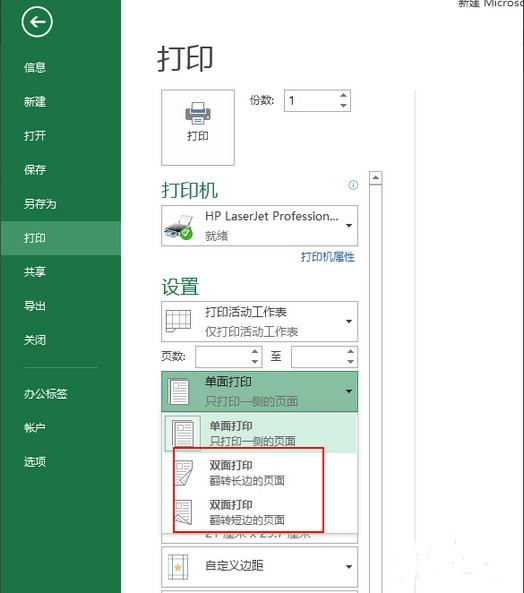Screen dimensions: 524x593
Task: Increase the ending page number stepper
Action: (x=350, y=352)
